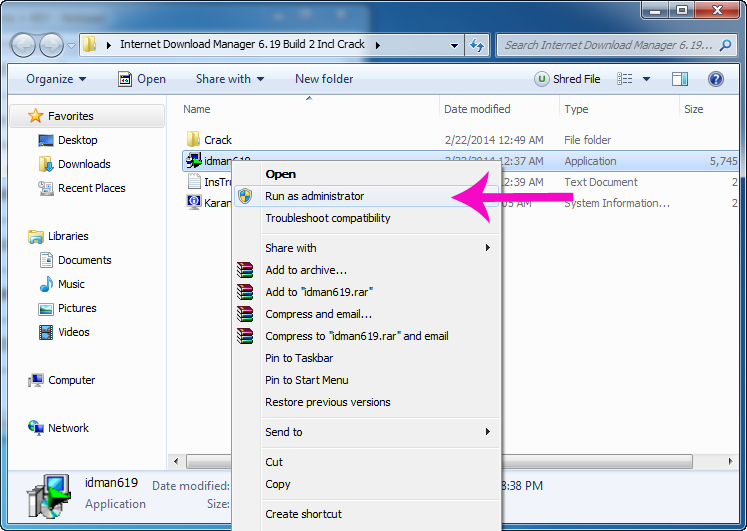Select Network in the navigation pane
747x531 pixels.
68,428
